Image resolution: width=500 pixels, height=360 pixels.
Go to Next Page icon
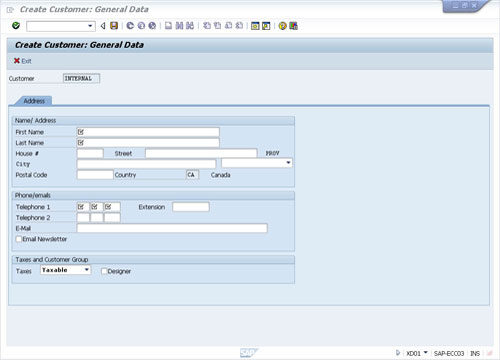pos(228,26)
